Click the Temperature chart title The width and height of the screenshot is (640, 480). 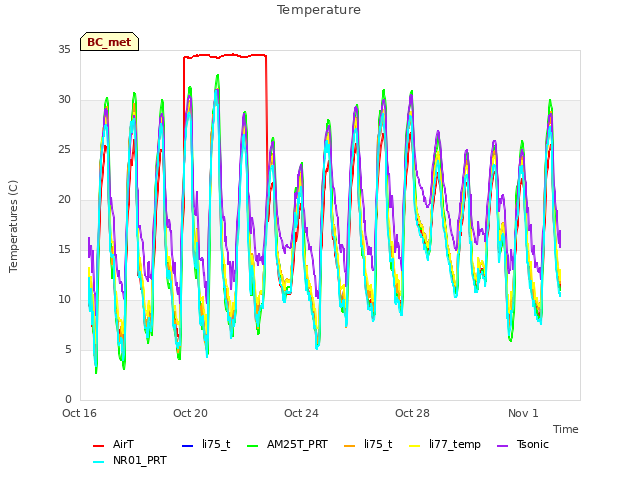[x=319, y=10]
